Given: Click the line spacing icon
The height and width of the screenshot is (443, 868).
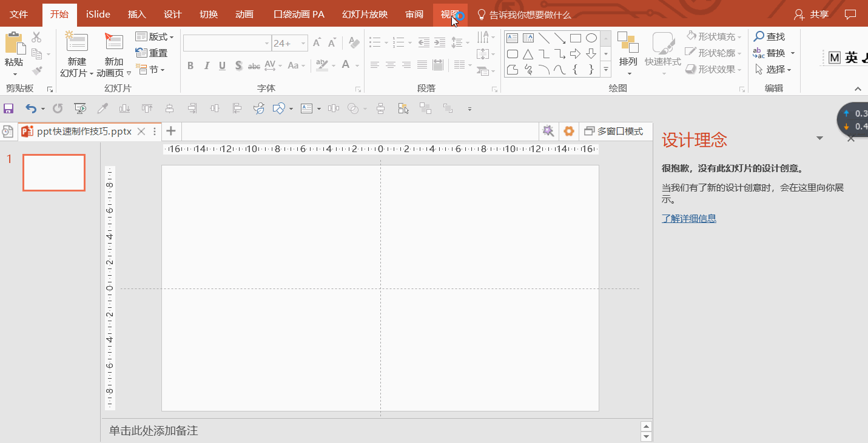Looking at the screenshot, I should pyautogui.click(x=457, y=42).
